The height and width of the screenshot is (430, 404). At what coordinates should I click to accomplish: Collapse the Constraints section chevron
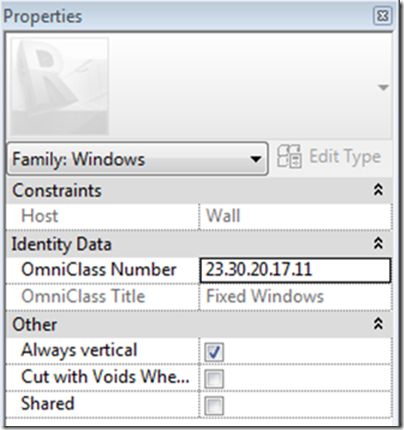click(378, 190)
